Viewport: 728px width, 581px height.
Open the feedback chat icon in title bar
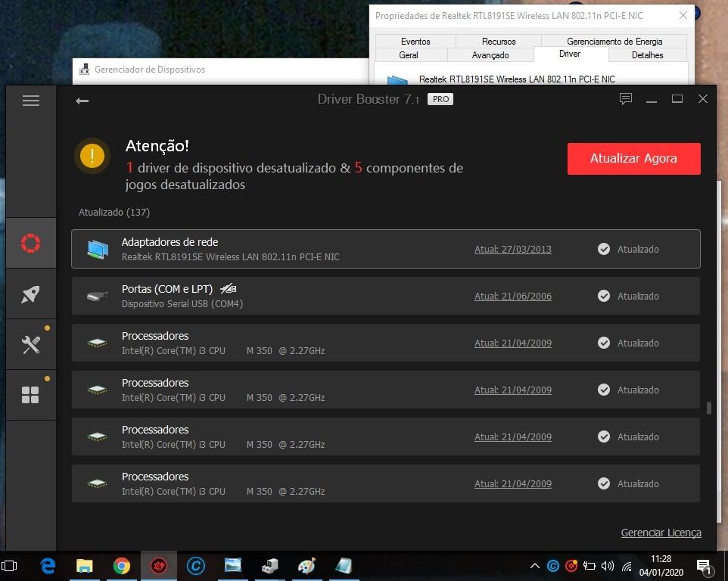pyautogui.click(x=625, y=99)
